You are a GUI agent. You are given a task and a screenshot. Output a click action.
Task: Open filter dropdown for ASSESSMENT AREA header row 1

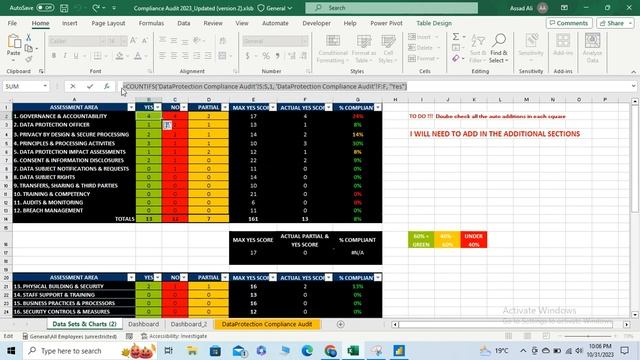click(x=131, y=107)
